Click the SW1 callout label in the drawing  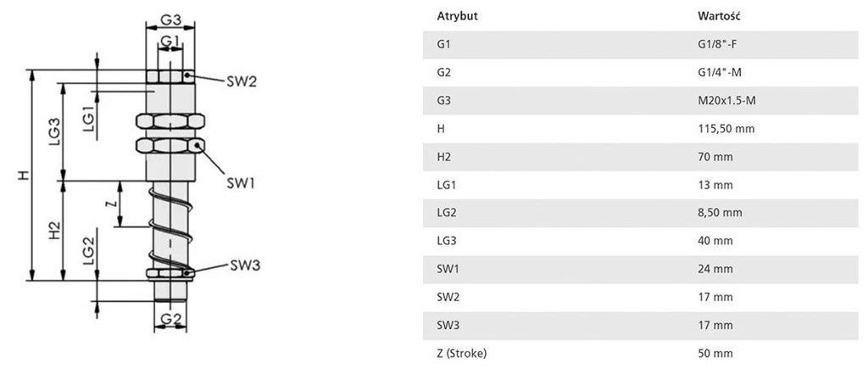tap(242, 182)
